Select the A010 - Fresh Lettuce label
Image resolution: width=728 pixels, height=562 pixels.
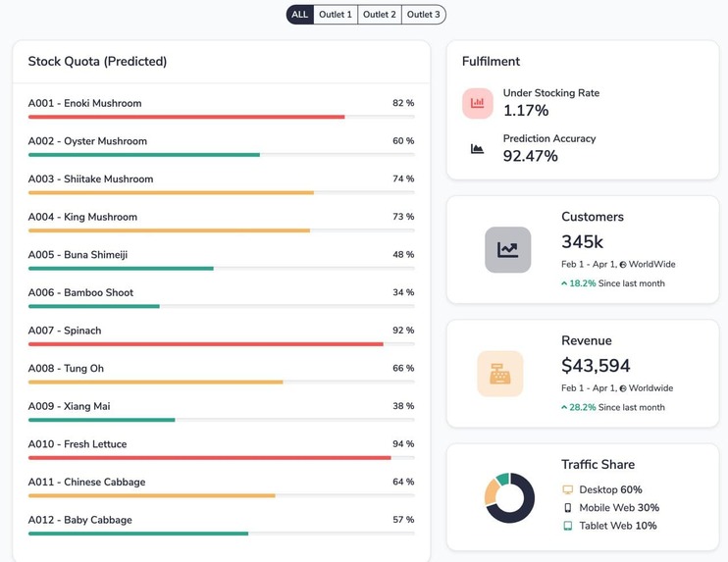click(x=78, y=444)
